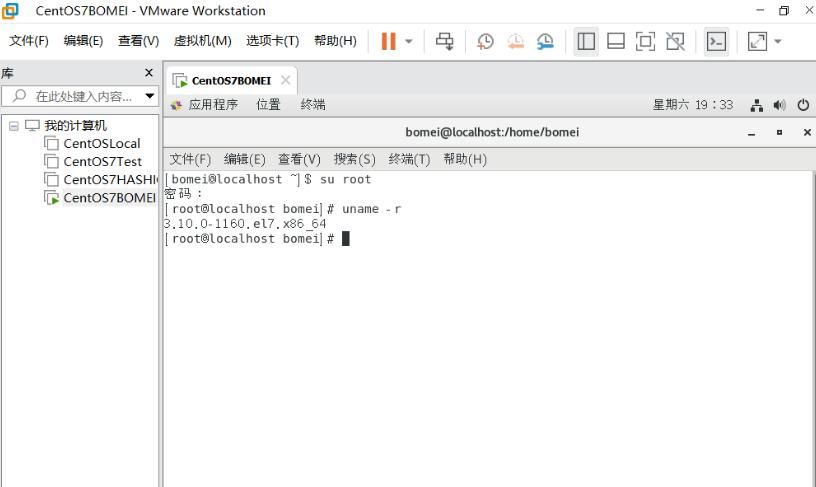Open terminal 搜索(S) menu
The height and width of the screenshot is (487, 816).
point(354,159)
